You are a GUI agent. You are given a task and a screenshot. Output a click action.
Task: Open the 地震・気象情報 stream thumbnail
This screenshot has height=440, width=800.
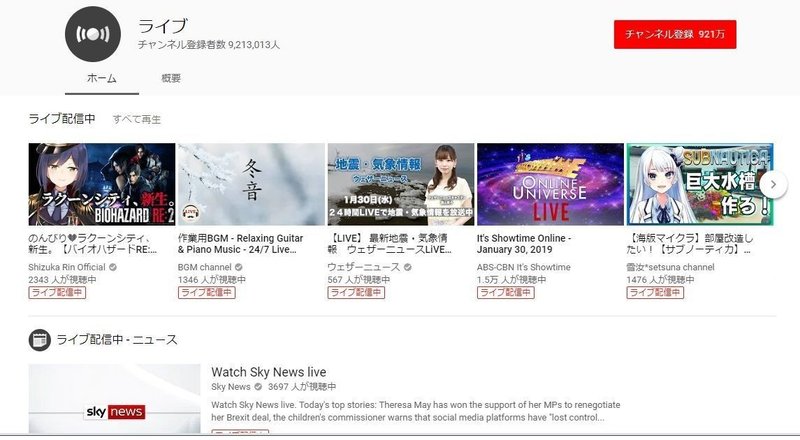[x=401, y=184]
